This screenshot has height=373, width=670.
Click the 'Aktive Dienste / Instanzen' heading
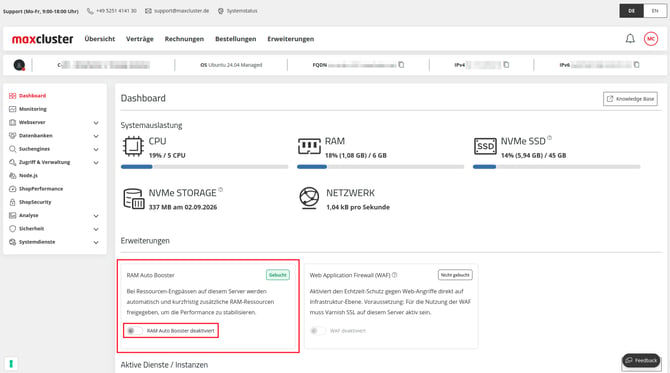pyautogui.click(x=164, y=365)
